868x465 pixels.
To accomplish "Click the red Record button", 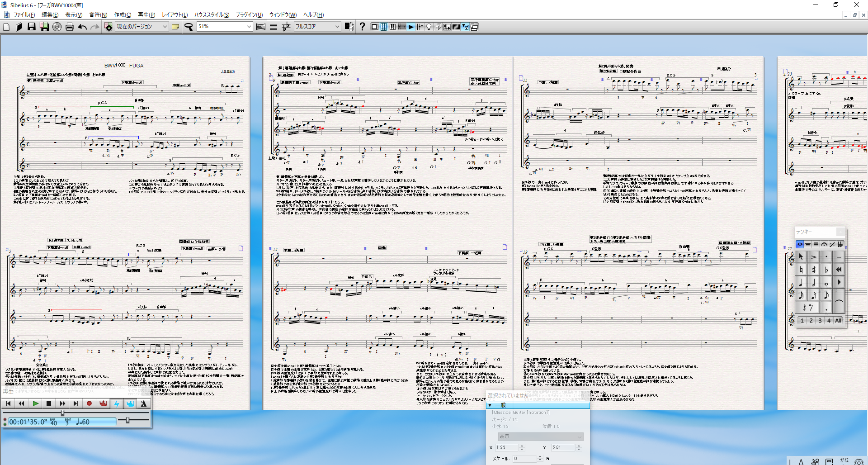I will pos(90,403).
